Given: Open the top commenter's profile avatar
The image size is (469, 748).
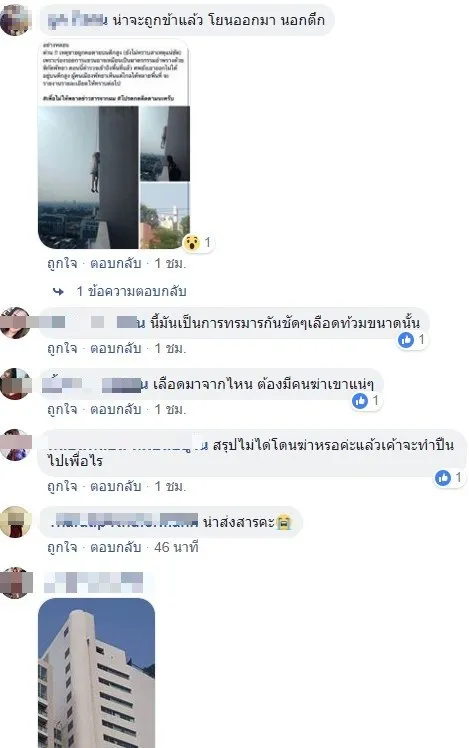Looking at the screenshot, I should [15, 20].
